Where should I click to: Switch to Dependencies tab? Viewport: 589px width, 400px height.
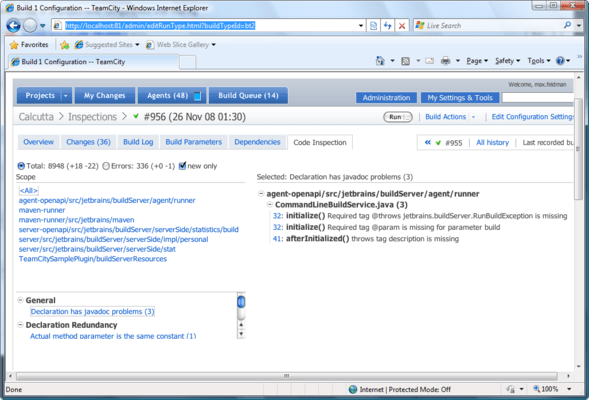coord(257,142)
